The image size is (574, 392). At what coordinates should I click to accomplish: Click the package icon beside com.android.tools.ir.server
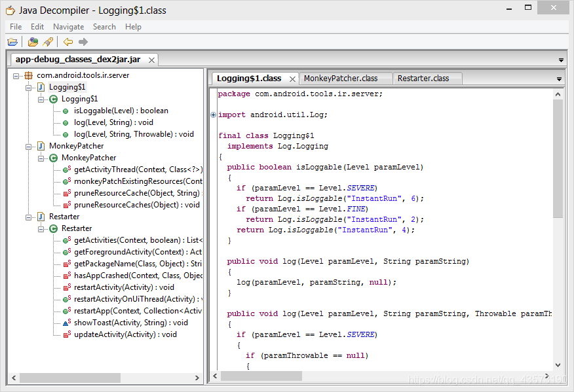pyautogui.click(x=29, y=76)
